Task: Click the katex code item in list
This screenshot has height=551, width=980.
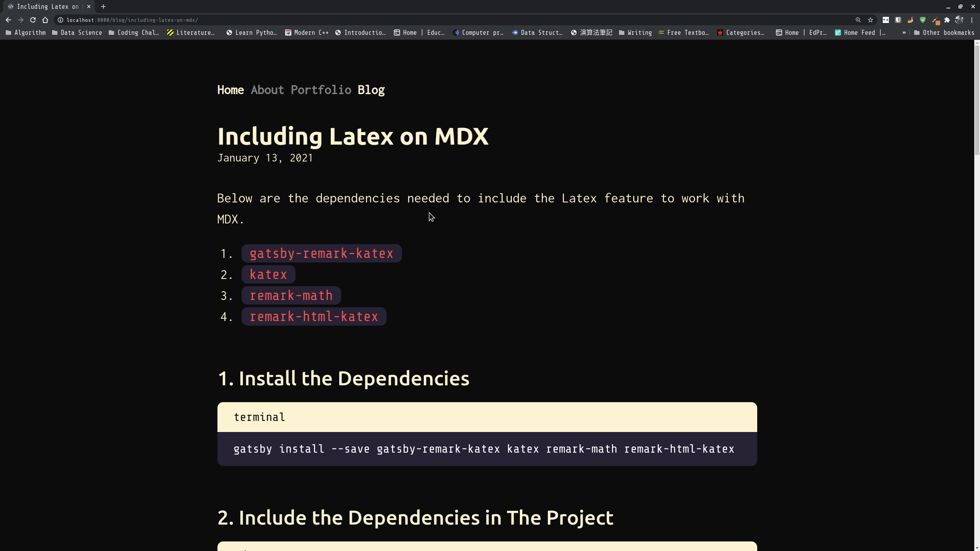Action: 268,274
